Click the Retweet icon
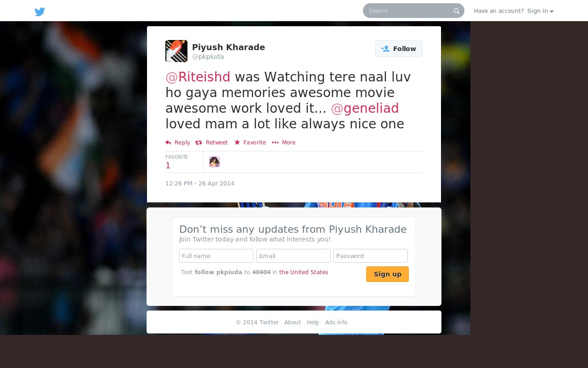 [198, 143]
